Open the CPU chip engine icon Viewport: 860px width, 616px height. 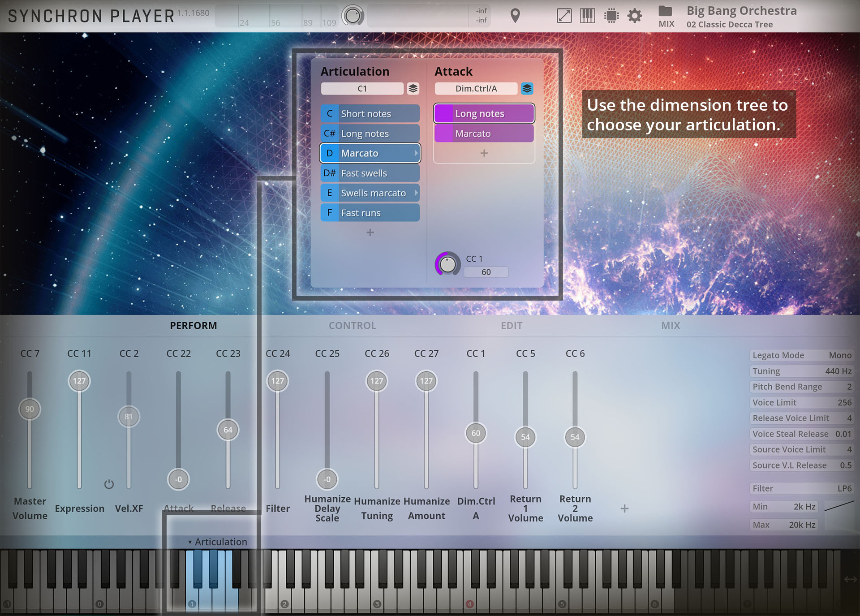pos(611,16)
